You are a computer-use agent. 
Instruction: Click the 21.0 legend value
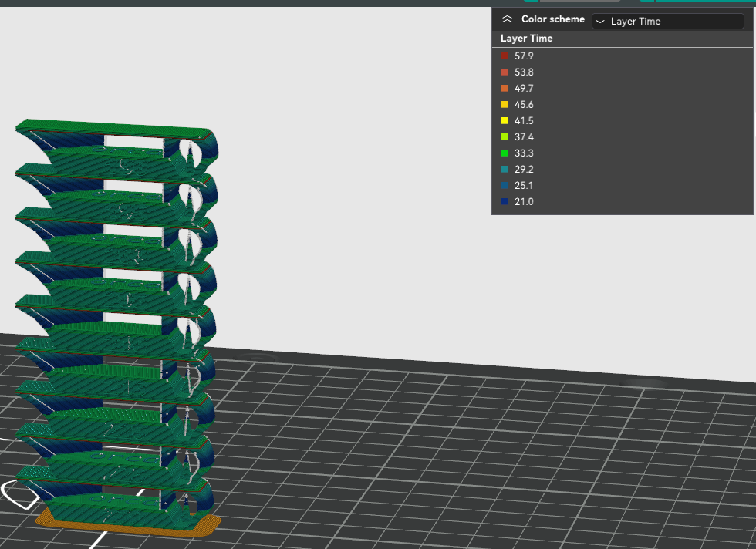coord(524,201)
